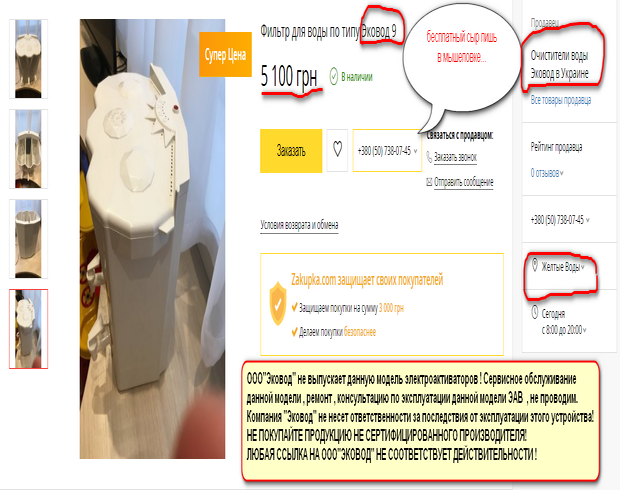Open Все товары продавца link

coord(561,100)
